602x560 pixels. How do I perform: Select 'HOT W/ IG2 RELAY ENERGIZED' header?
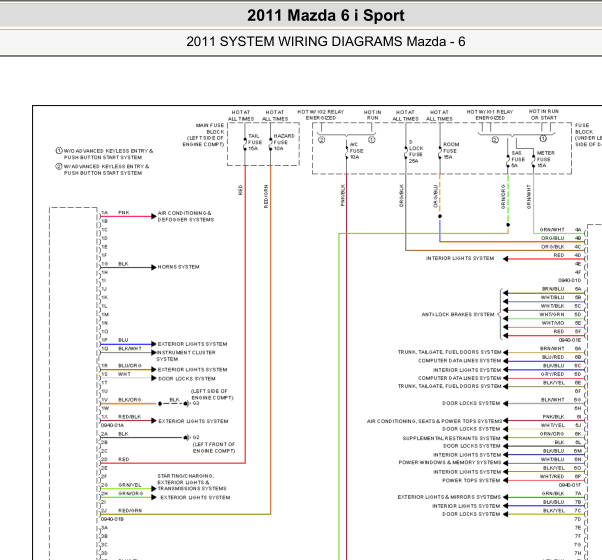click(321, 115)
